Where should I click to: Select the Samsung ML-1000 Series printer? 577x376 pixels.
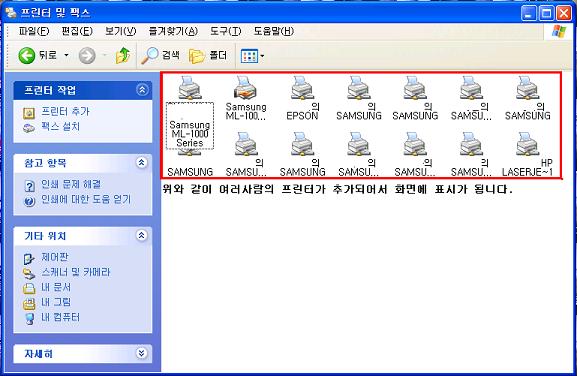tap(190, 112)
